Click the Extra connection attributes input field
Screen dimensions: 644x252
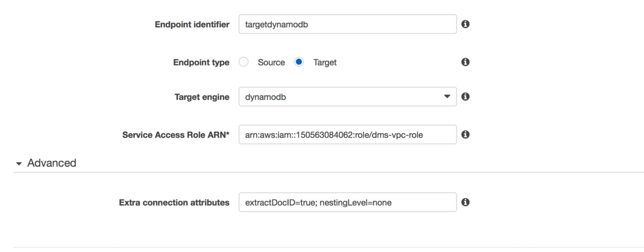pyautogui.click(x=347, y=202)
